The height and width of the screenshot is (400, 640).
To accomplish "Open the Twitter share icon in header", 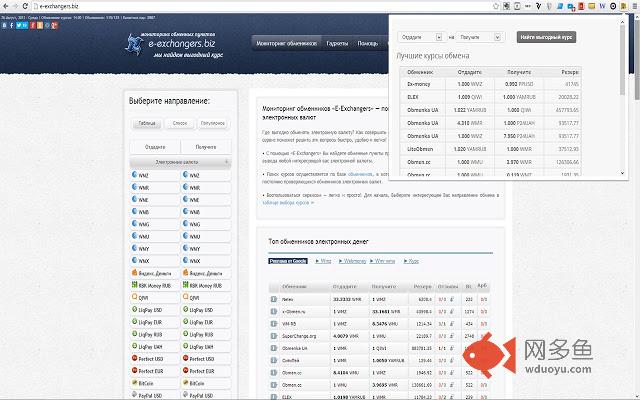I will click(18, 25).
